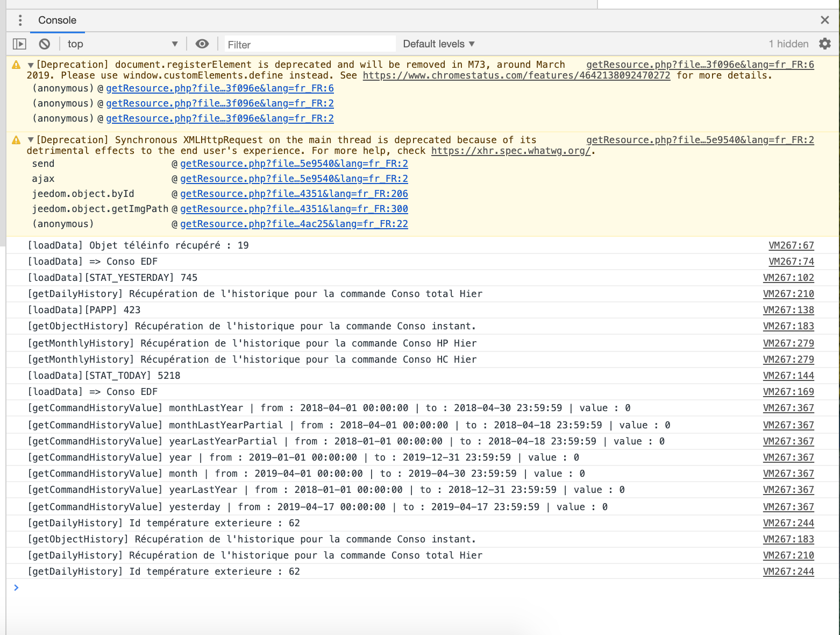Click the XMLHttpRequest deprecation warning icon
Screen dimensions: 840x635
16,140
